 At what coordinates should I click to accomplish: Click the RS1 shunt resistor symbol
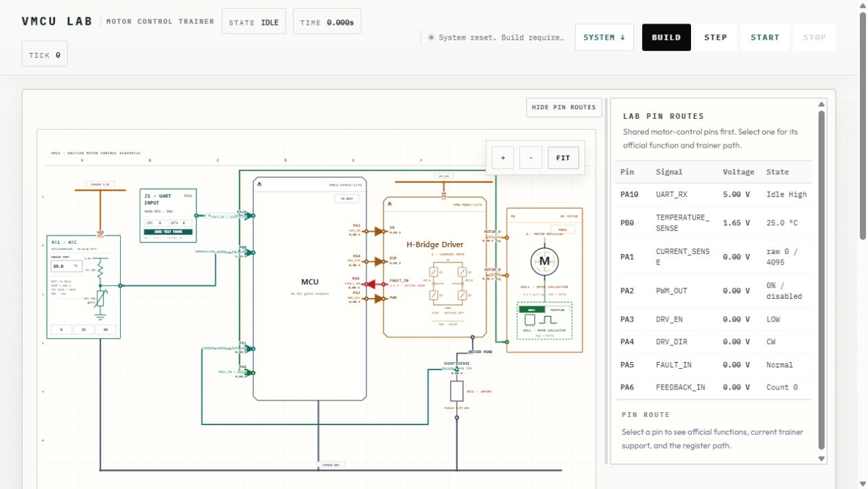click(457, 391)
